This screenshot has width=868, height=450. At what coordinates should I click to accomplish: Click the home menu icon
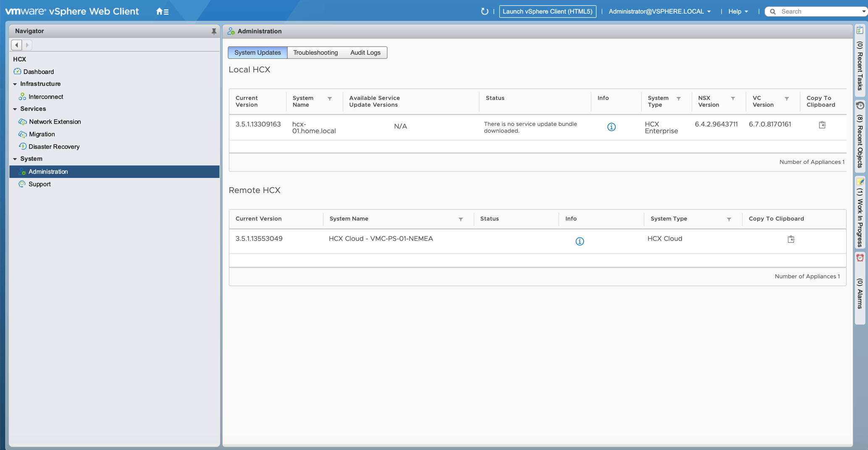tap(162, 12)
